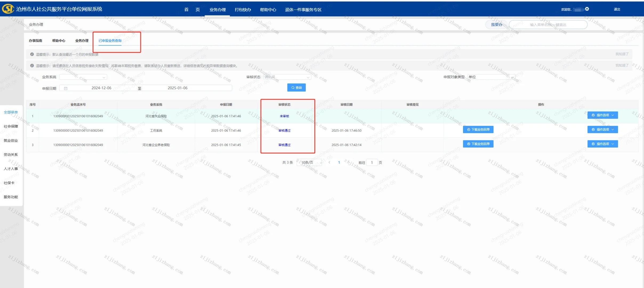Open calendar icon in 申报日期 field

66,88
